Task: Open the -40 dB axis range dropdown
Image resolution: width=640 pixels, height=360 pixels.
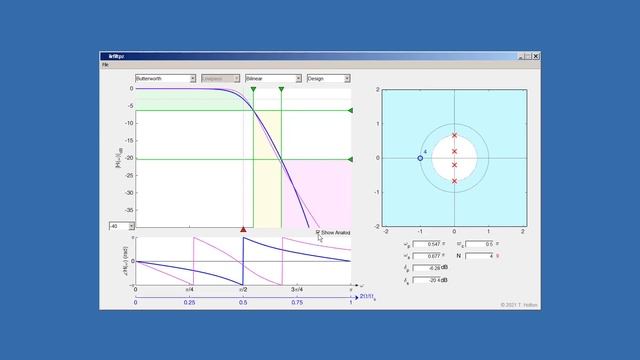Action: (122, 226)
